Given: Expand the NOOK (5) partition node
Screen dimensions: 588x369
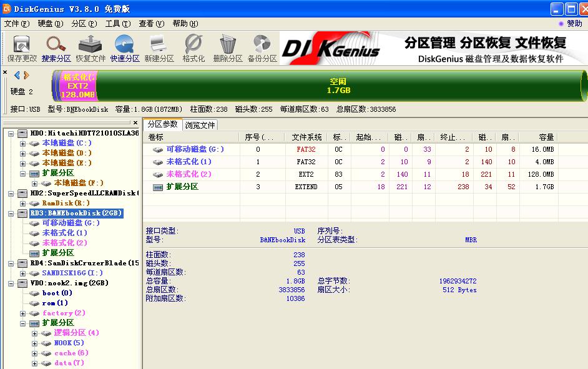Looking at the screenshot, I should (35, 343).
